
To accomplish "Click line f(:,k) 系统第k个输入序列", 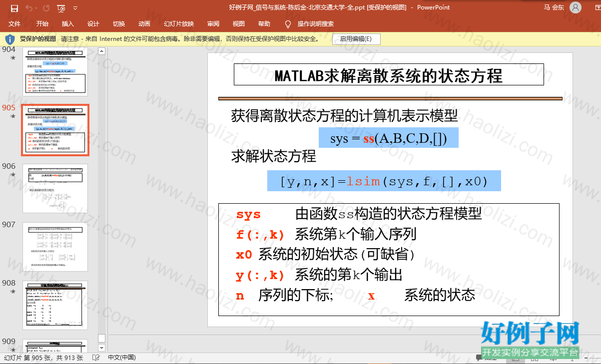I will click(326, 234).
